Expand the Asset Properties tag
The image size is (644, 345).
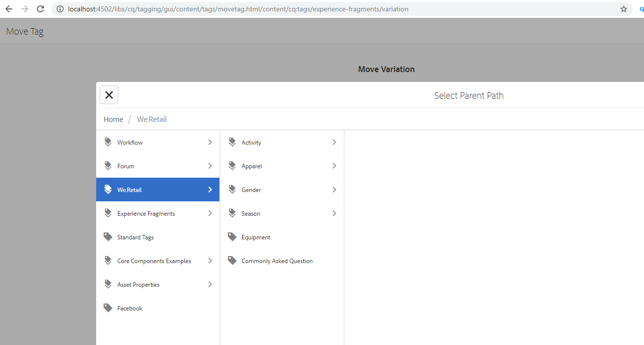210,284
